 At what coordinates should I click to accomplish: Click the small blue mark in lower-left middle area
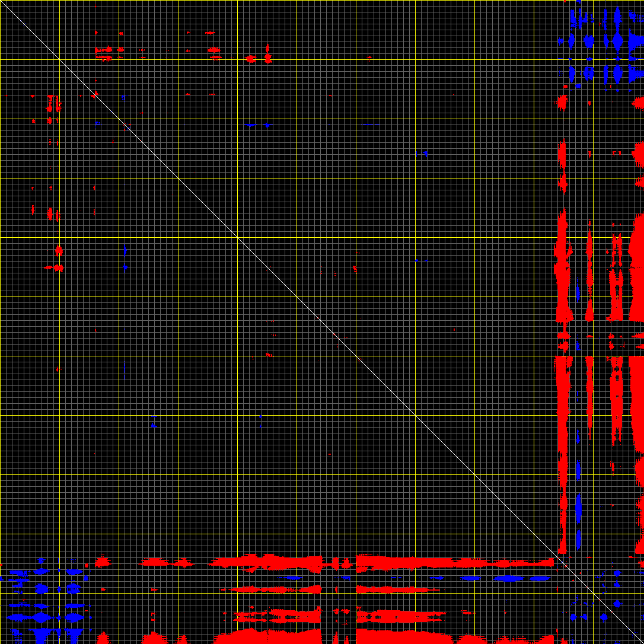click(x=154, y=425)
